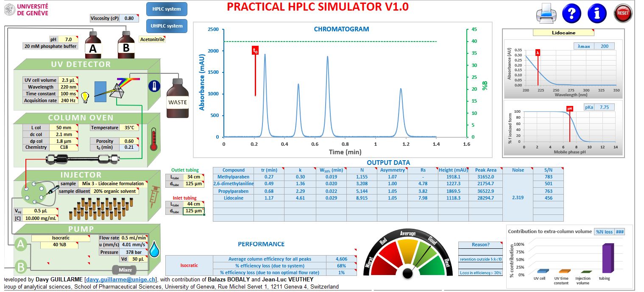Viewport: 644px width, 292px height.
Task: Click the red pH marker on ionization plot
Action: (570, 108)
